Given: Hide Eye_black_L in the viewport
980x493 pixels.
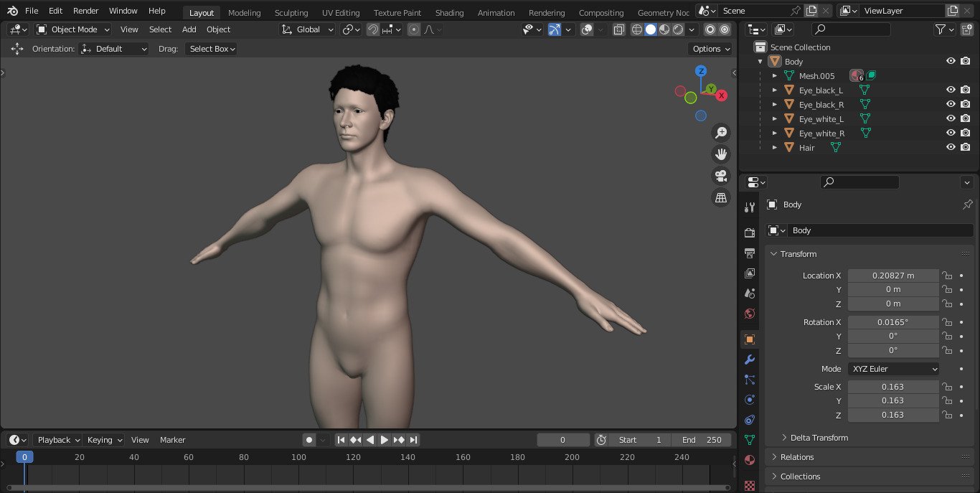Looking at the screenshot, I should click(951, 90).
